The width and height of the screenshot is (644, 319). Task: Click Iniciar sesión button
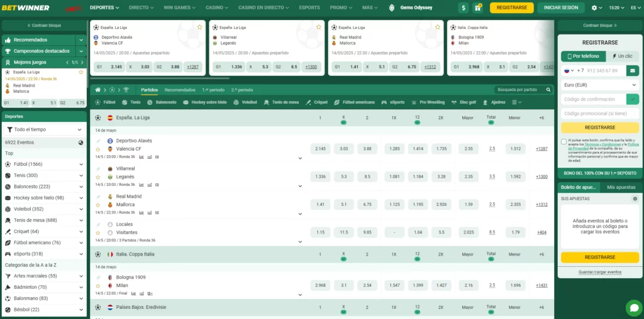click(x=560, y=8)
